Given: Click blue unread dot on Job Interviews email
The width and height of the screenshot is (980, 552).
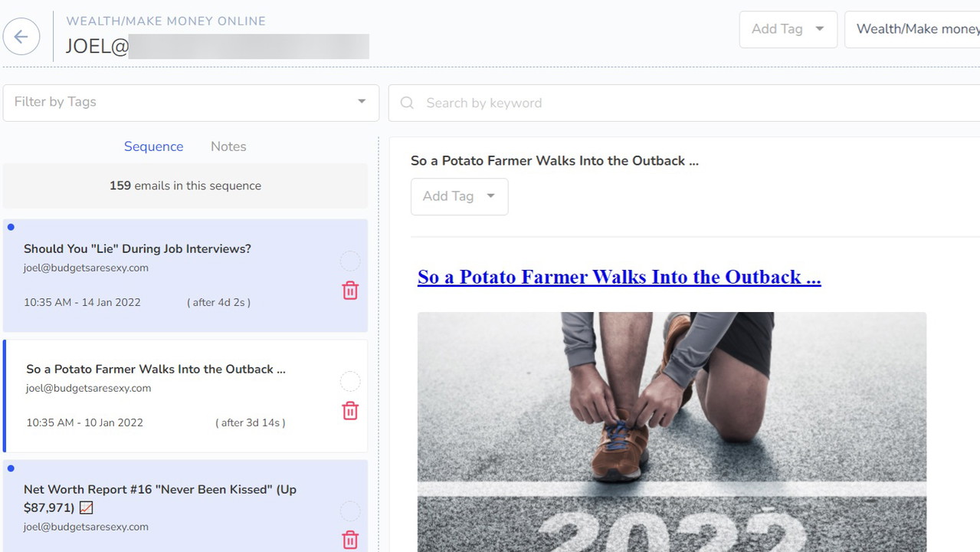Looking at the screenshot, I should point(11,227).
